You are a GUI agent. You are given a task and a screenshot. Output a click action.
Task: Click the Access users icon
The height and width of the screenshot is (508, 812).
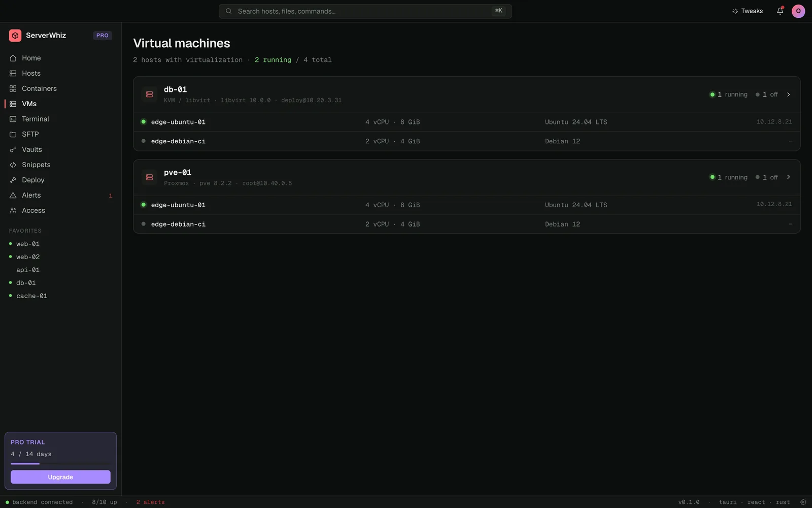13,210
